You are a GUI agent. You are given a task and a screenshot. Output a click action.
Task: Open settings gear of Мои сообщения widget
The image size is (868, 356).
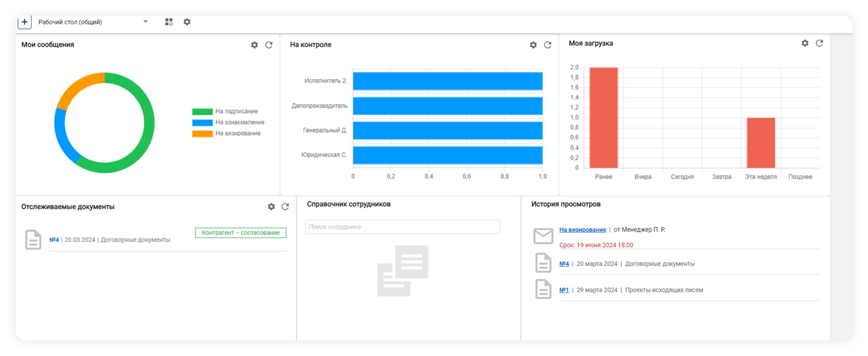click(x=254, y=45)
